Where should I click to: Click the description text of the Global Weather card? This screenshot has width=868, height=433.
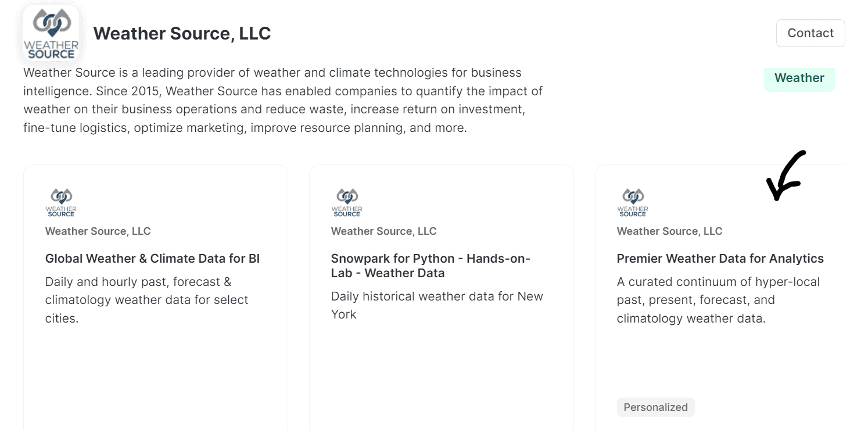click(x=146, y=300)
